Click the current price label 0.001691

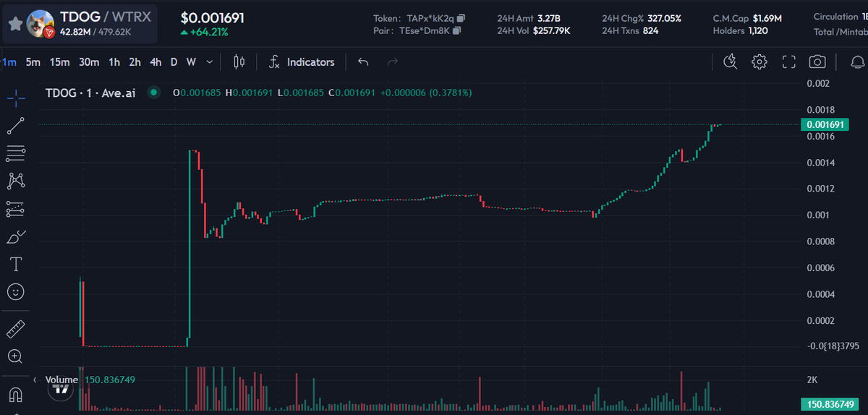(824, 124)
